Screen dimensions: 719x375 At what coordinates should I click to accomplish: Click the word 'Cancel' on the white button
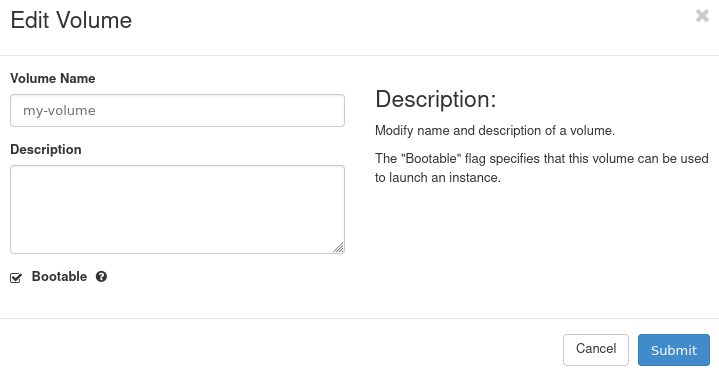[x=596, y=349]
